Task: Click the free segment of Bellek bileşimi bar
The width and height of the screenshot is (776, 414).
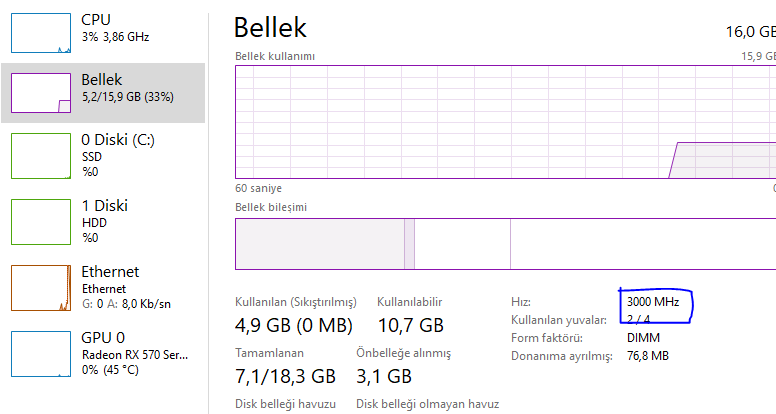Action: click(x=640, y=244)
